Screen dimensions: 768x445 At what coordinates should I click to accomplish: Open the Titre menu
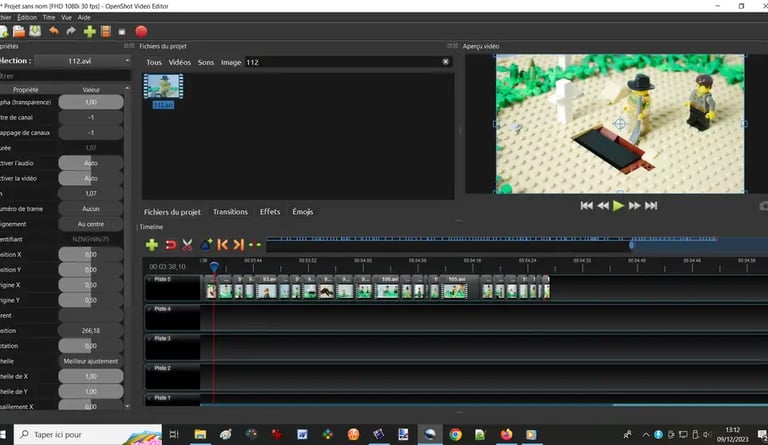[x=49, y=17]
